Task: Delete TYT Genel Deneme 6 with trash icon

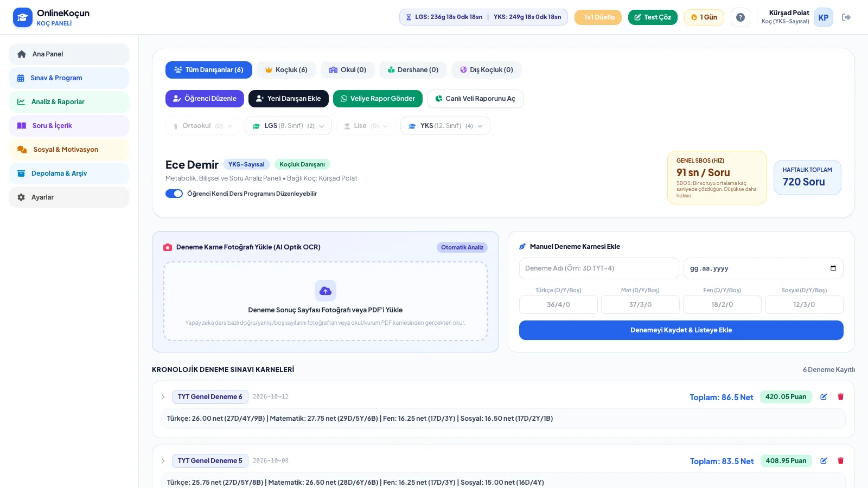Action: (x=841, y=397)
